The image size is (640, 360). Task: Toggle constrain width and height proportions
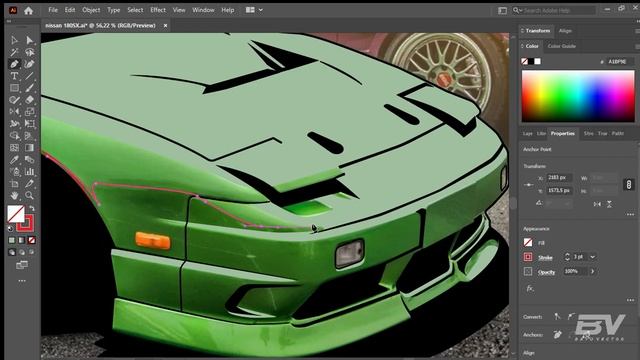click(629, 184)
